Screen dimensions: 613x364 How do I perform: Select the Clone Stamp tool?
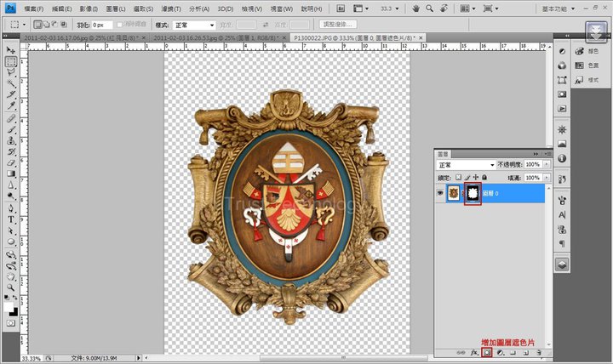11,140
